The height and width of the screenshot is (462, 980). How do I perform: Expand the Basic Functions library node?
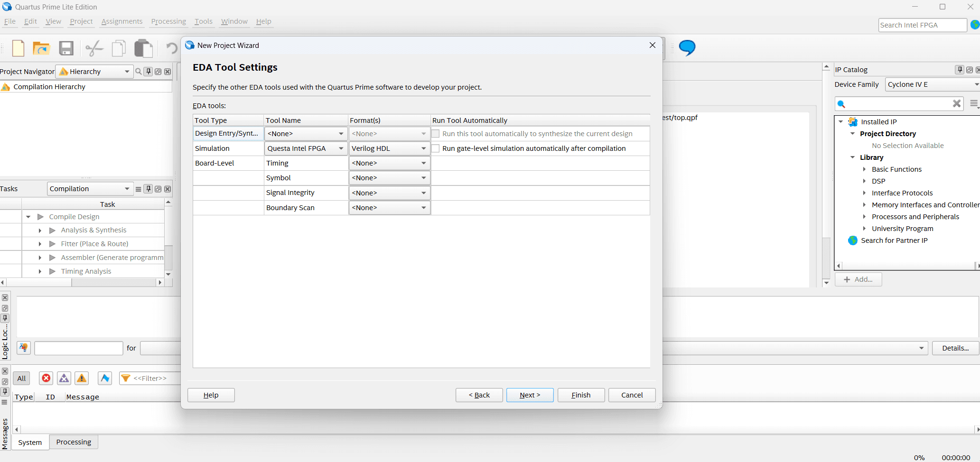(864, 169)
